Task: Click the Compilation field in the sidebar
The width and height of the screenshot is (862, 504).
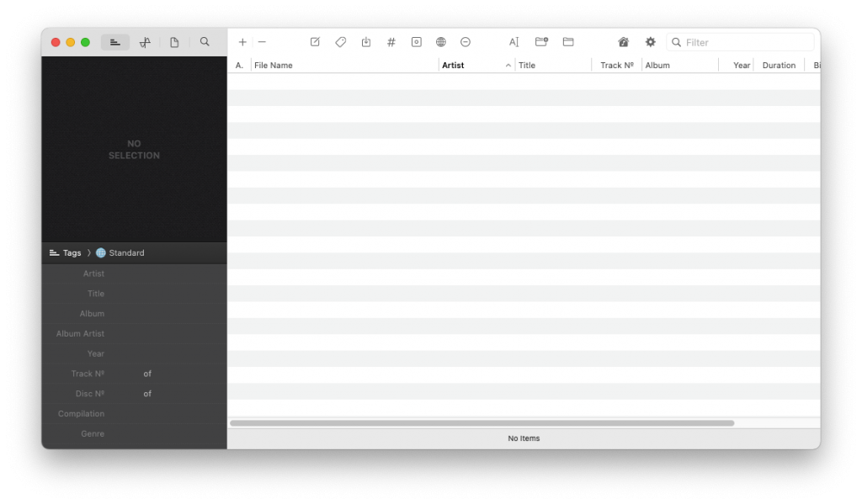Action: [x=134, y=414]
